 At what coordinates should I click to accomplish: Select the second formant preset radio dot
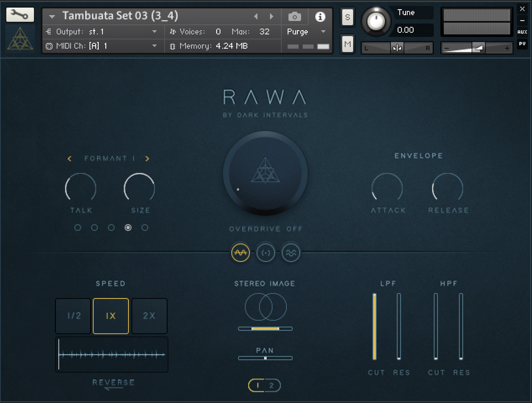[x=94, y=228]
